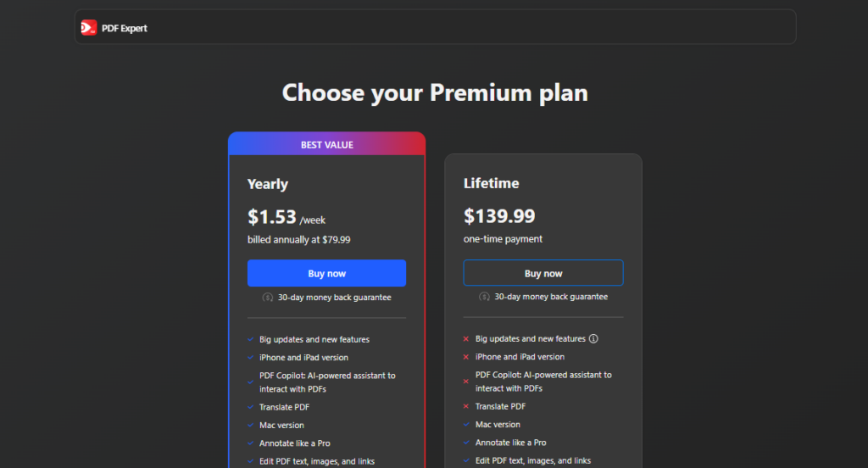
Task: Click red X beside Lifetime PDF Copilot feature
Action: [466, 382]
